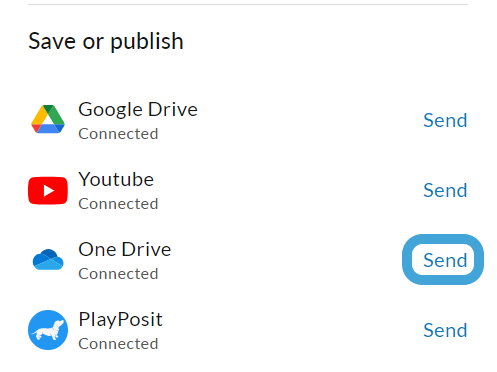
Task: Click the Save or publish heading
Action: (x=106, y=41)
